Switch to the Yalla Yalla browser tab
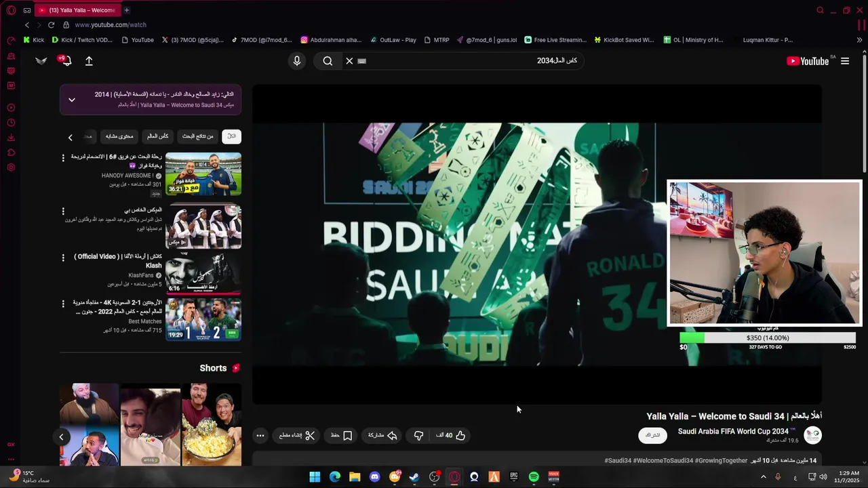Viewport: 868px width, 488px height. pyautogui.click(x=77, y=10)
